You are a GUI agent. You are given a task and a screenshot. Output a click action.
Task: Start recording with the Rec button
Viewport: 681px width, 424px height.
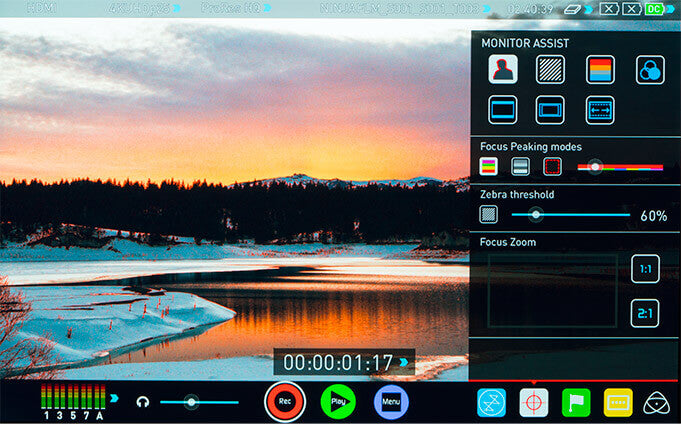[284, 402]
